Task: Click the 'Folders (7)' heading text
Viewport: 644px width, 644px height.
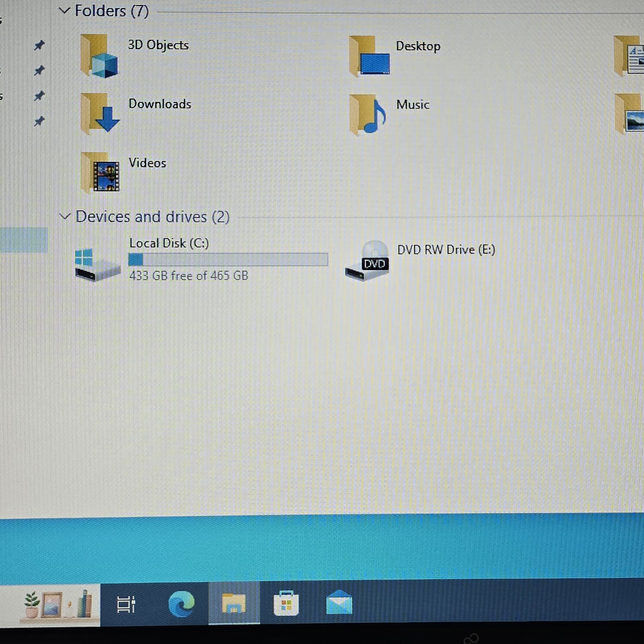Action: click(x=112, y=11)
